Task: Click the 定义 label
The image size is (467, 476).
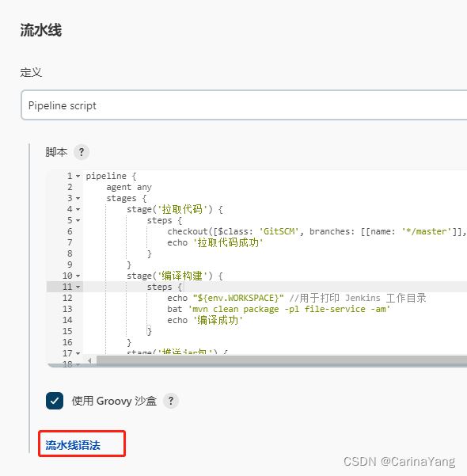Action: [31, 72]
